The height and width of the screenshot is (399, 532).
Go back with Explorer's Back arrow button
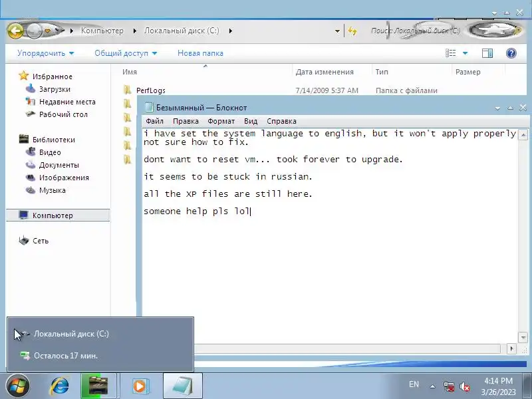[x=15, y=31]
